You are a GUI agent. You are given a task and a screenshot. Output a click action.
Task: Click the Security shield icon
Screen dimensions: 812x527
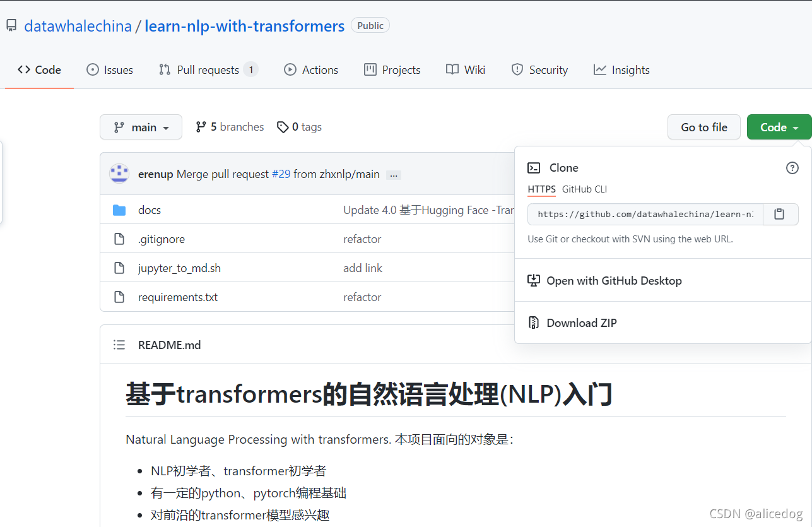517,70
